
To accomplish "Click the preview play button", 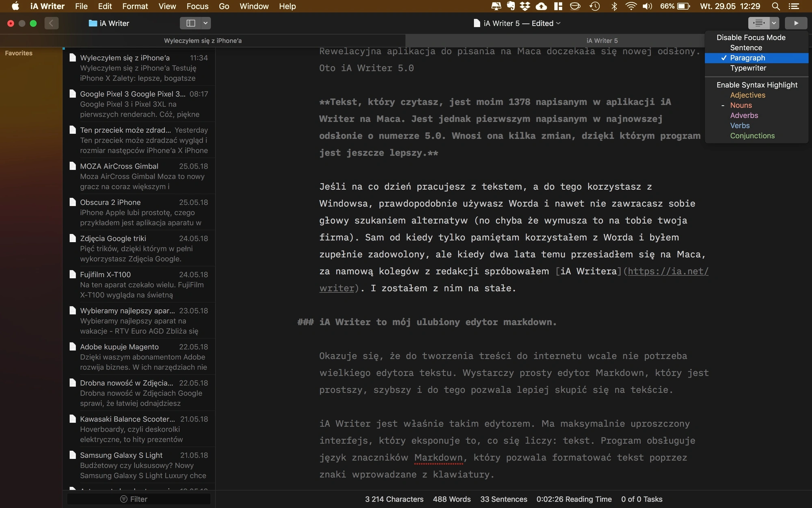I will [796, 23].
